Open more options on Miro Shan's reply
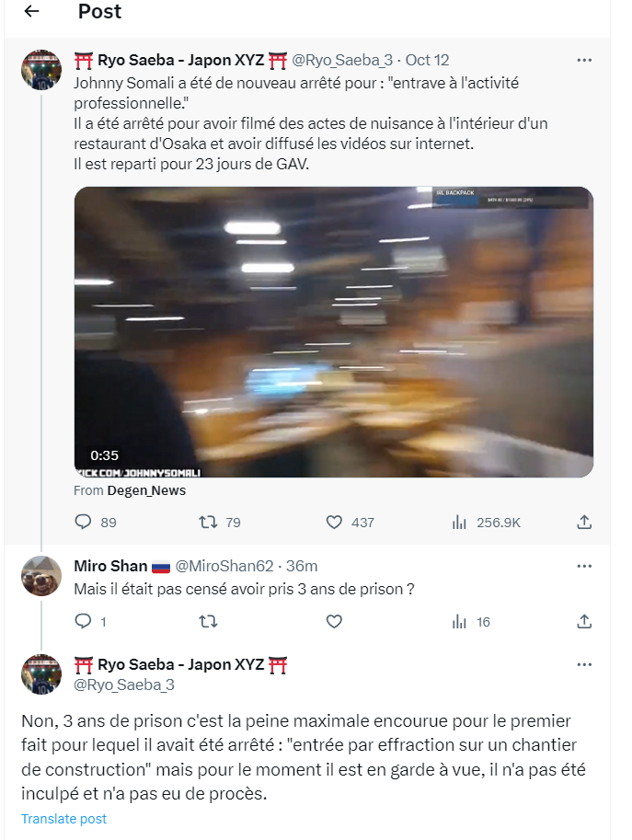This screenshot has width=632, height=840. pos(583,567)
